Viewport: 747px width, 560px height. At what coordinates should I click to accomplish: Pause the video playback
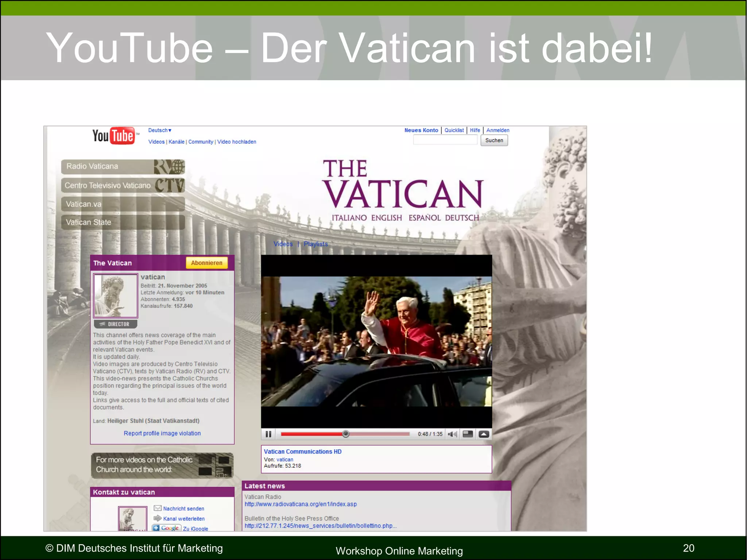point(268,434)
